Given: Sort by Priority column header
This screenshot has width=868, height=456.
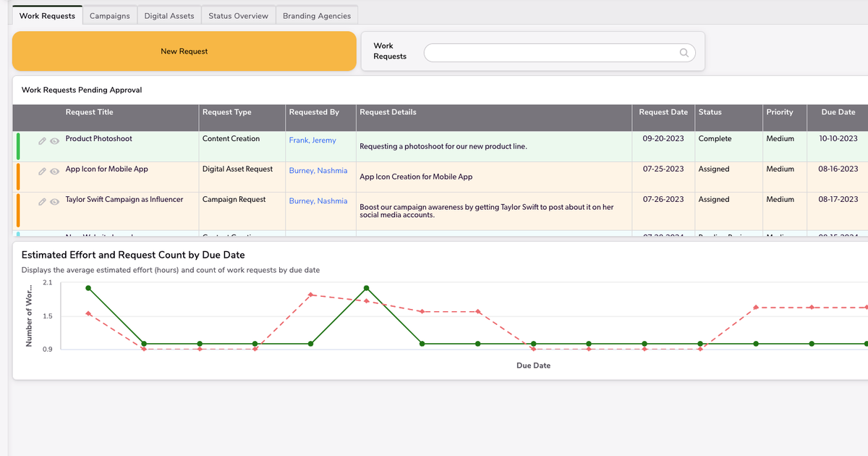Looking at the screenshot, I should 780,112.
